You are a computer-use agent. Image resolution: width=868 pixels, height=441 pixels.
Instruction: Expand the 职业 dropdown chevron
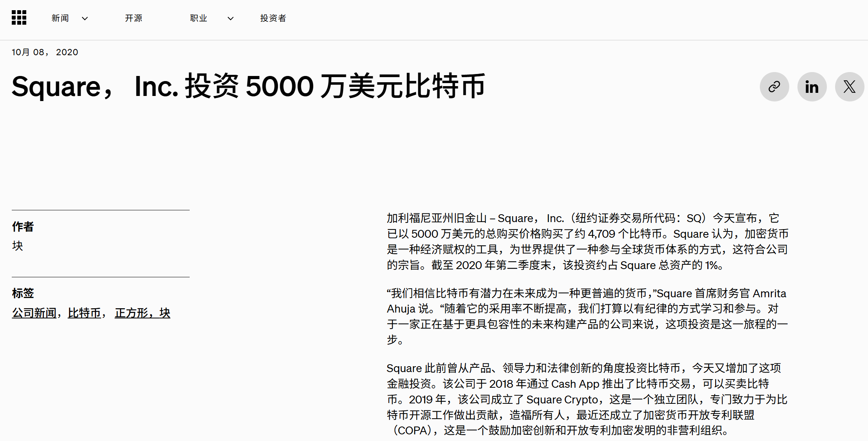[x=230, y=18]
